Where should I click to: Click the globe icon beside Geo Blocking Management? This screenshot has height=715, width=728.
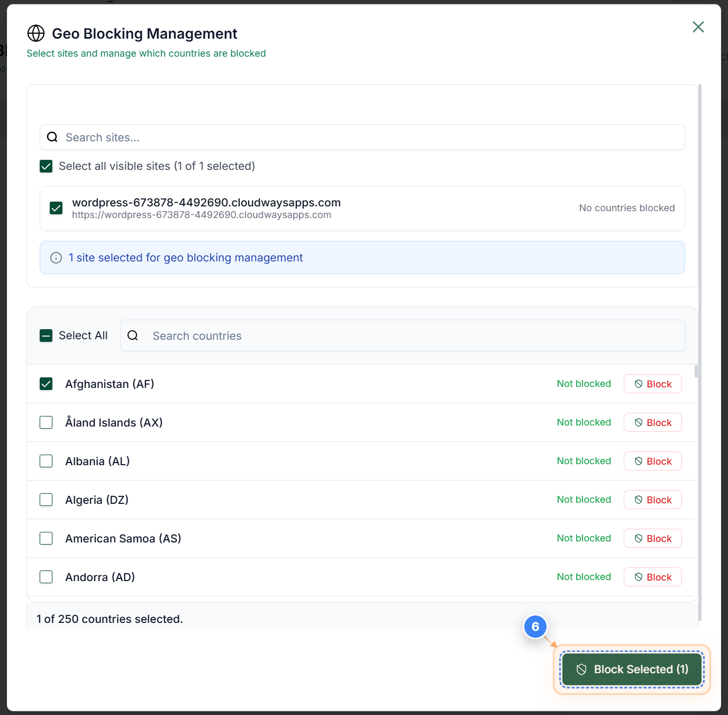click(x=35, y=33)
